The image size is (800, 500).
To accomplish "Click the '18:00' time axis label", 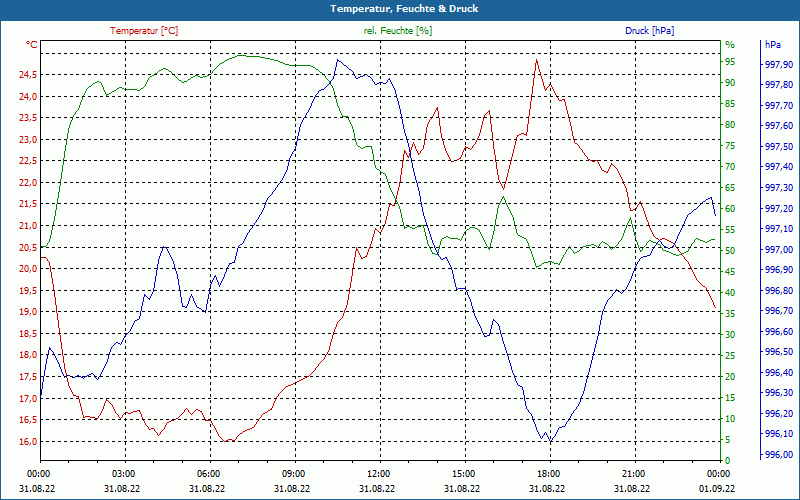I will 547,474.
